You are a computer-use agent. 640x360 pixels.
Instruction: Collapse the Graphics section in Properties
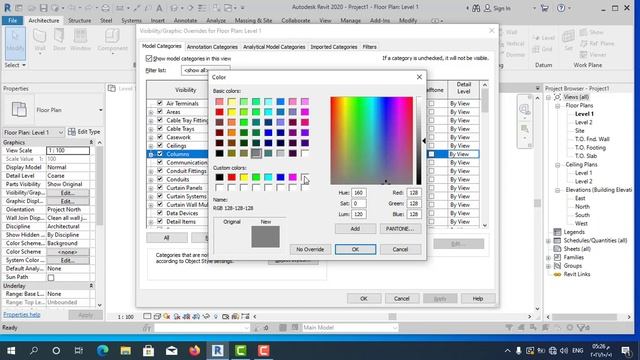pyautogui.click(x=91, y=142)
